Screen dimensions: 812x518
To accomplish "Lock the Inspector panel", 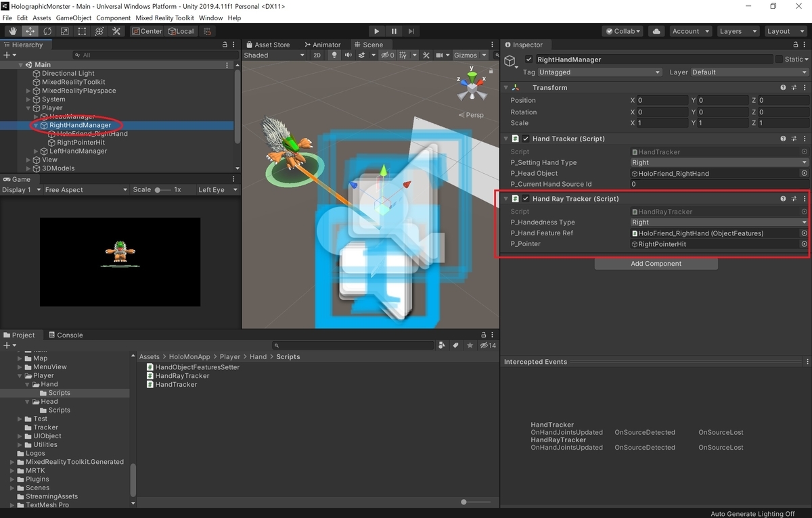I will coord(795,45).
